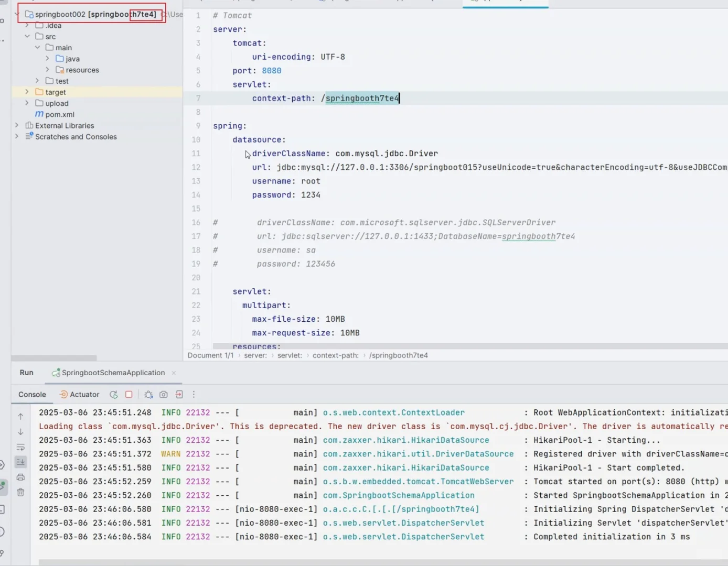This screenshot has height=566, width=728.
Task: Click the down arrow in the console gutter
Action: click(20, 432)
